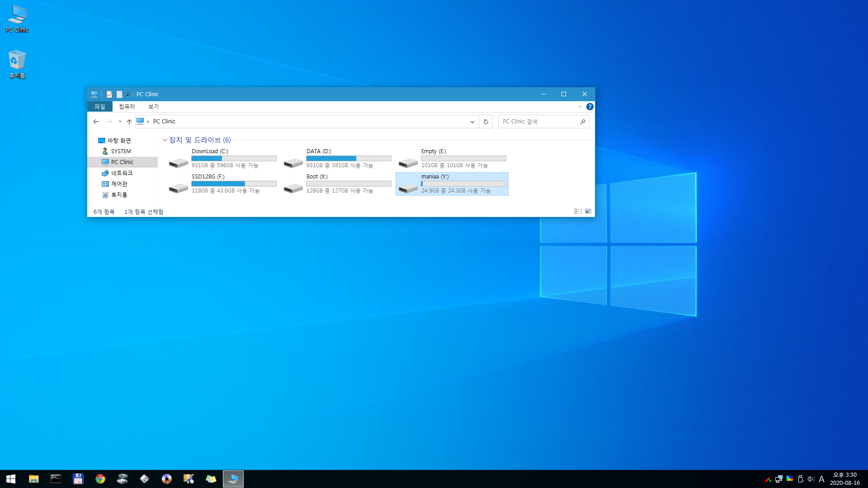The height and width of the screenshot is (488, 868).
Task: Open the 컴퓨터 ribbon tab
Action: tap(127, 107)
